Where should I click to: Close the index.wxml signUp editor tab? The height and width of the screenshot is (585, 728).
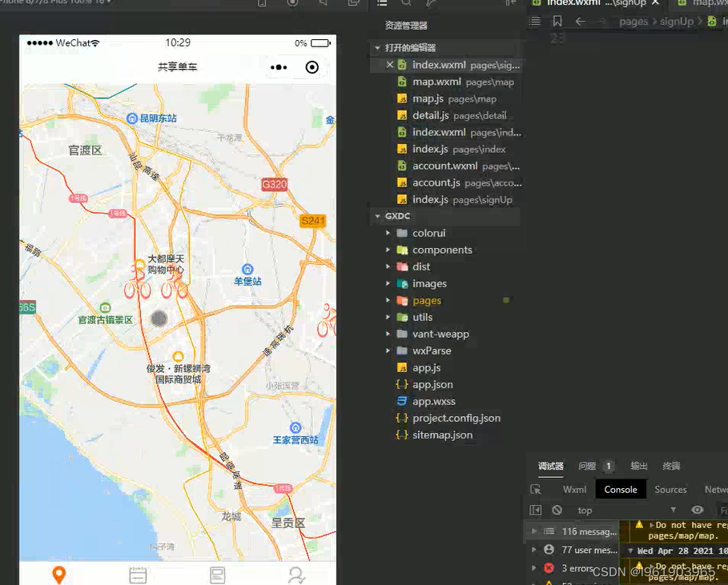655,2
